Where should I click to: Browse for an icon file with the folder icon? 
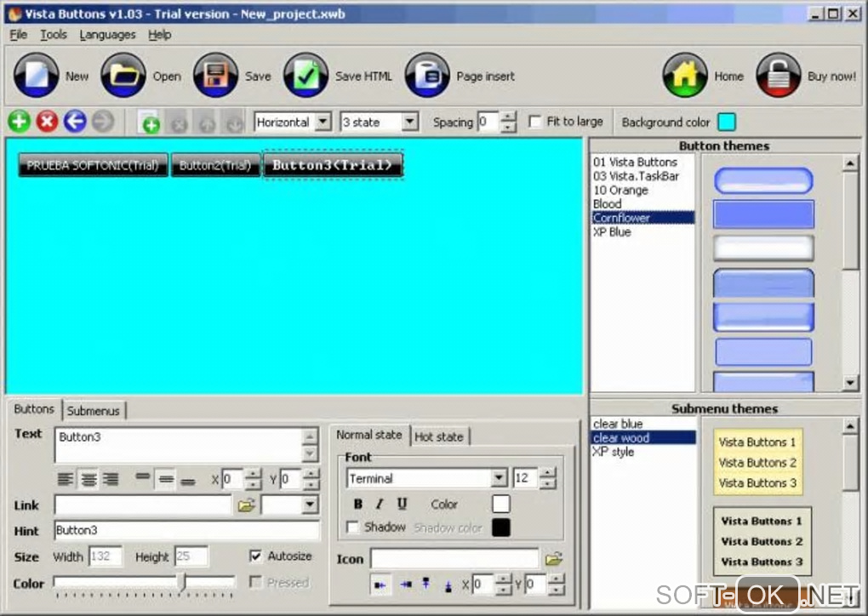[554, 559]
